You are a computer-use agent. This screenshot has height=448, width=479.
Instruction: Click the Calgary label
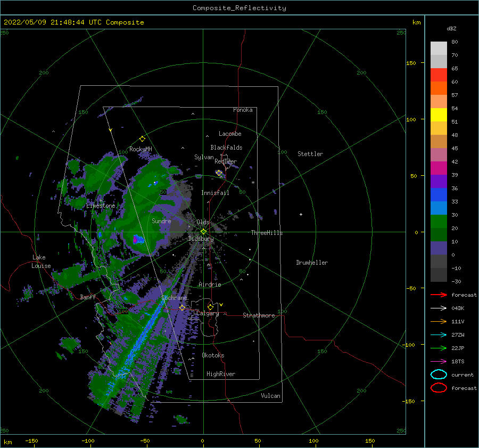click(208, 313)
